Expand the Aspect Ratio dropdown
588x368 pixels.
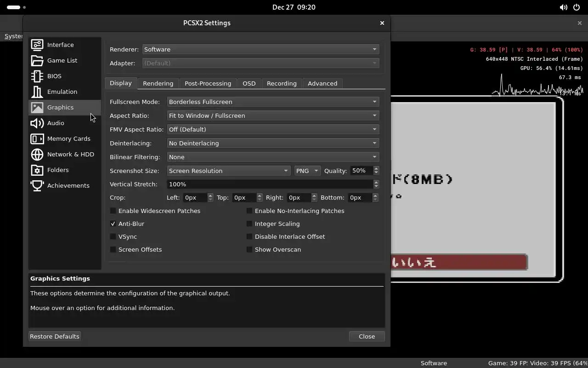point(273,115)
